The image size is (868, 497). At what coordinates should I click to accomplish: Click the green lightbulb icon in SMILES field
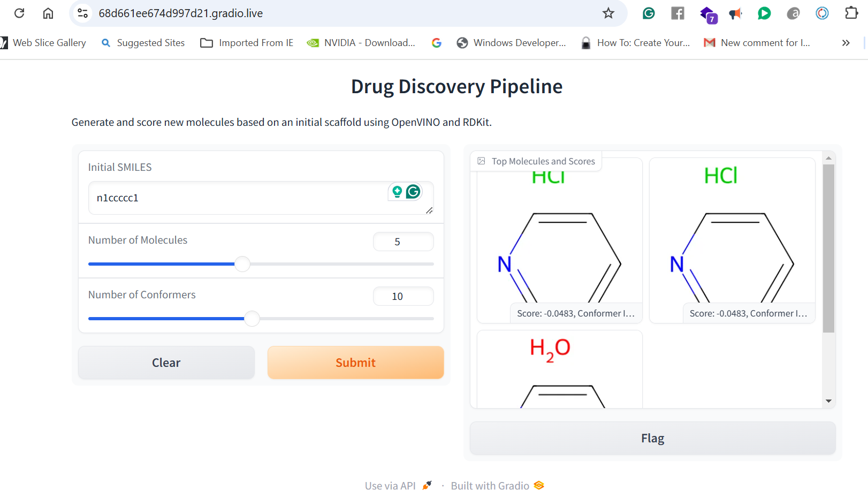tap(397, 191)
